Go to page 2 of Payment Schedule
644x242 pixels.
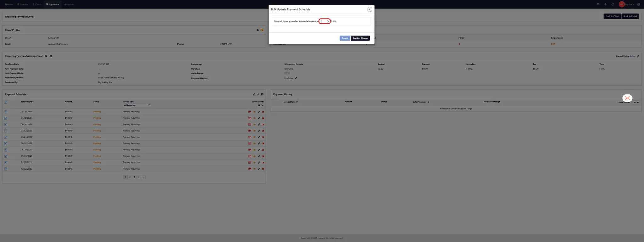130,177
